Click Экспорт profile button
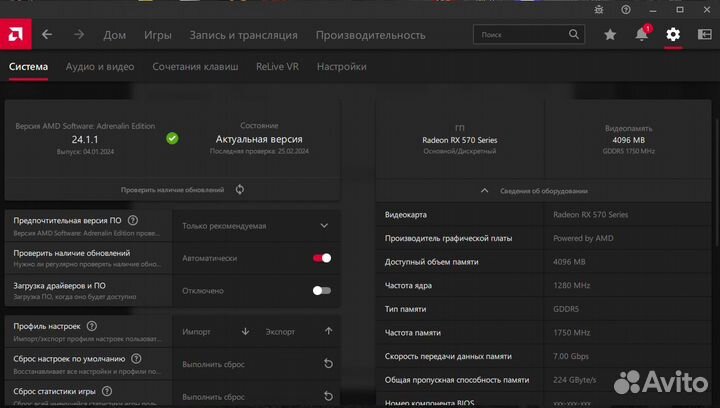 click(x=280, y=332)
